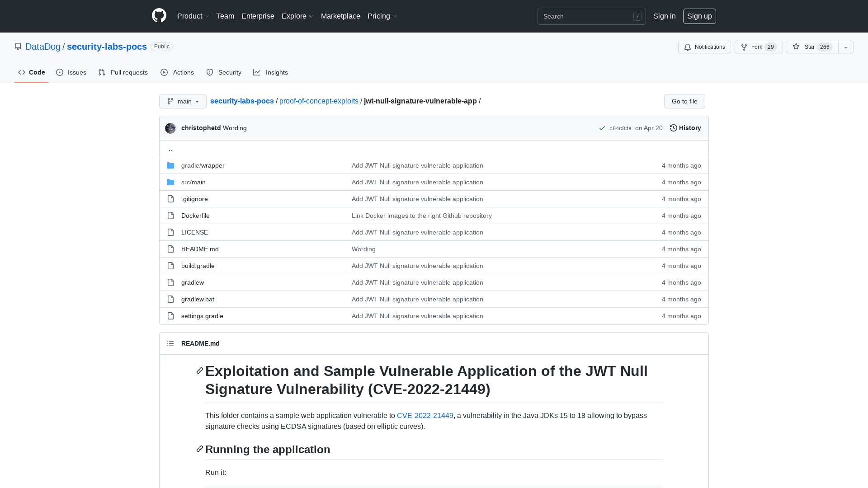Screen dimensions: 868x488
Task: Open the 'Wording' commit message in README.md row
Action: click(x=363, y=249)
